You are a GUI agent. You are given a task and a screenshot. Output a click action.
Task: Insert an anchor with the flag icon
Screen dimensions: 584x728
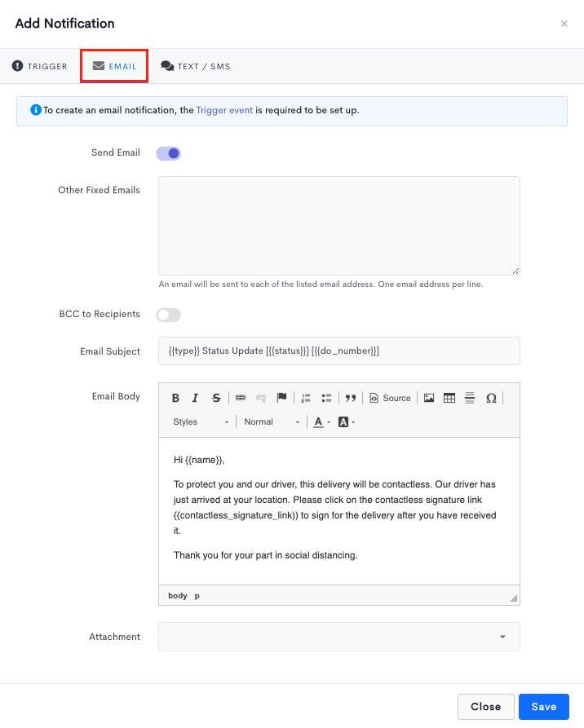click(281, 398)
